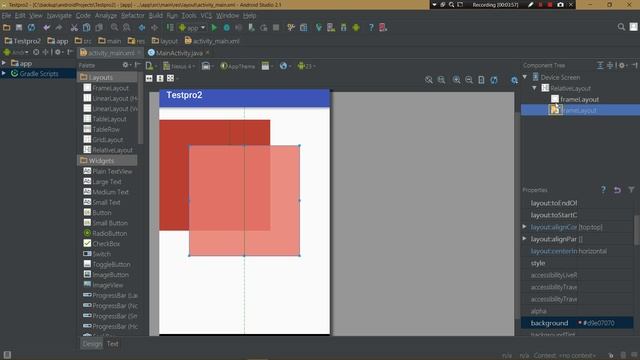This screenshot has width=640, height=360.
Task: Expand the Gradle Scripts tree node
Action: [4, 73]
